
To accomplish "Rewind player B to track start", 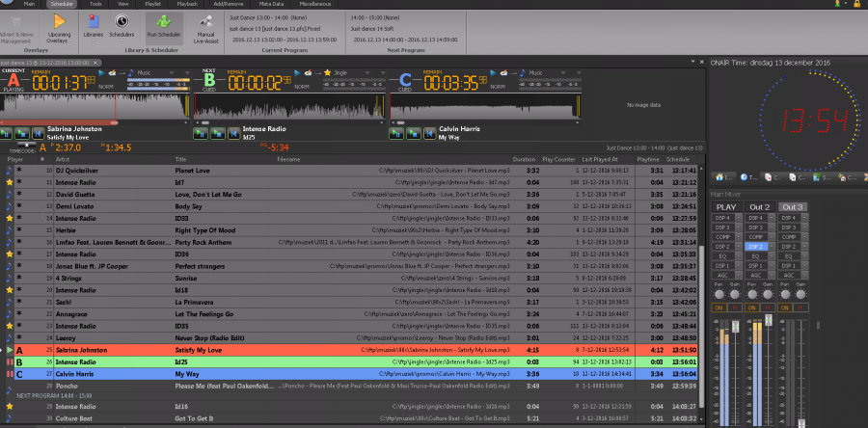I will point(232,133).
